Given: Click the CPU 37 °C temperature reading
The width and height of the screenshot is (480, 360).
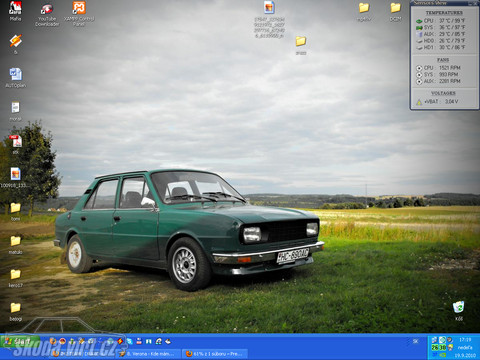Looking at the screenshot, I should coord(452,21).
